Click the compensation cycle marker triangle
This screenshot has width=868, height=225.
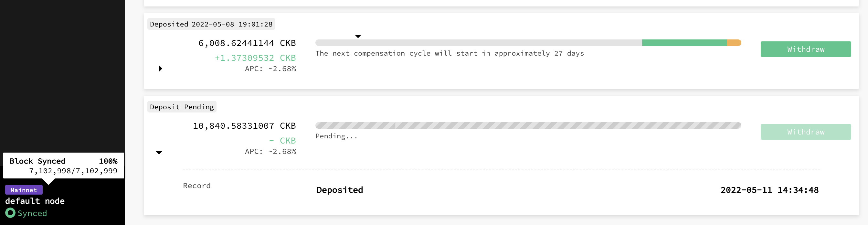(358, 36)
